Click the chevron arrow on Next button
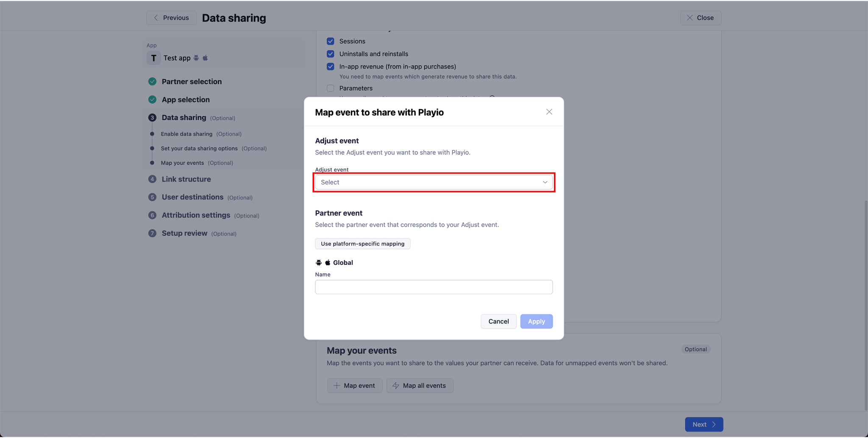This screenshot has width=868, height=438. coord(714,424)
